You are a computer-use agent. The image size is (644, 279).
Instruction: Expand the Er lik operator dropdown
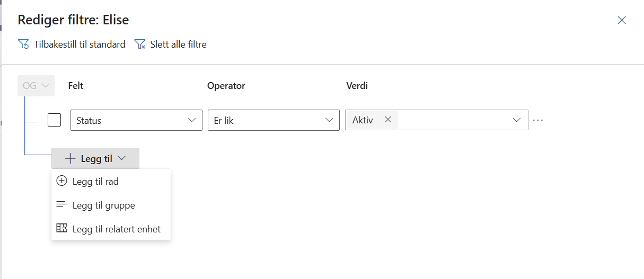tap(274, 120)
